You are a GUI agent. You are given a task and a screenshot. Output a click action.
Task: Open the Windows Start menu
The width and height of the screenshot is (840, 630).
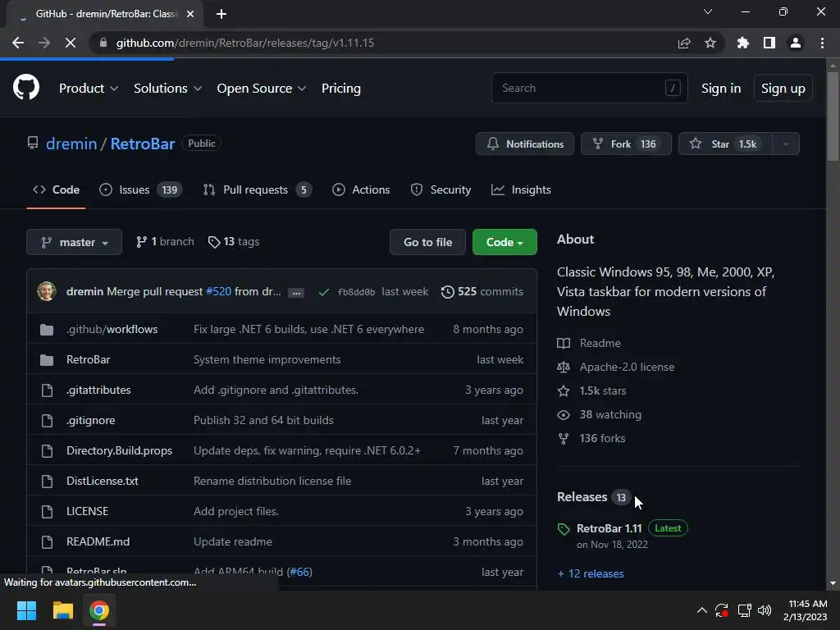26,610
